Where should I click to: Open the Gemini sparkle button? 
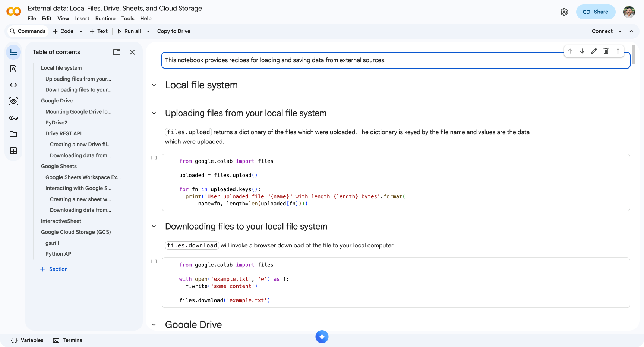click(x=322, y=337)
